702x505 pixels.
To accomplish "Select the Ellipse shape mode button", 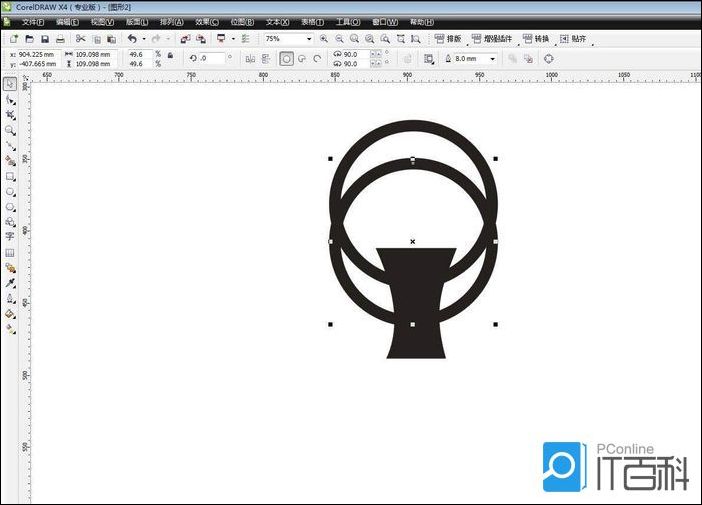I will [x=286, y=59].
